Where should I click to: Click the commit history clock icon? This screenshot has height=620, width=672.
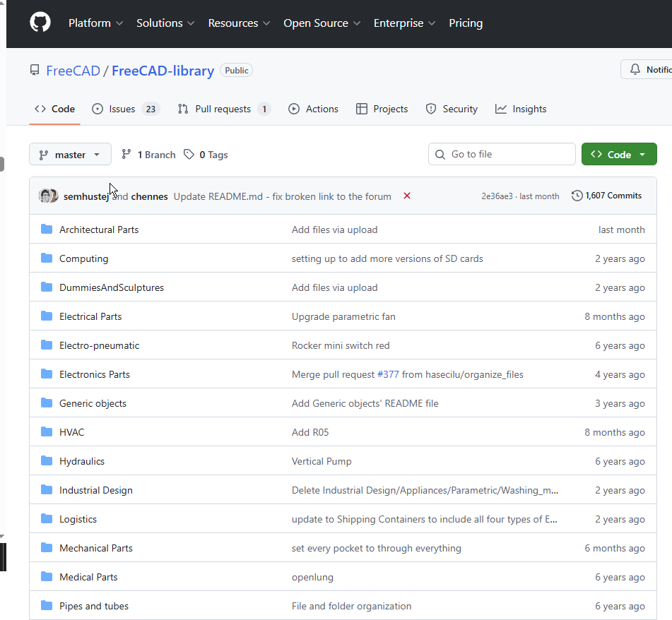click(577, 196)
